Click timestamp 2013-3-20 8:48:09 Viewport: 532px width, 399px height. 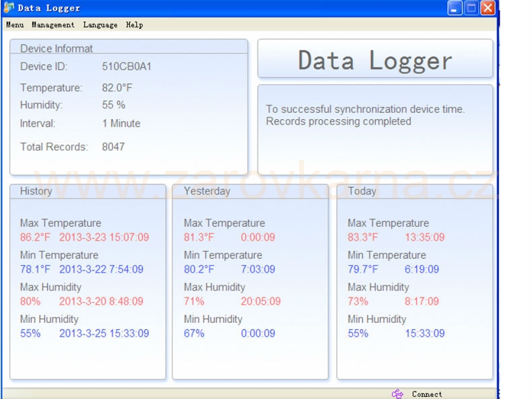(101, 301)
